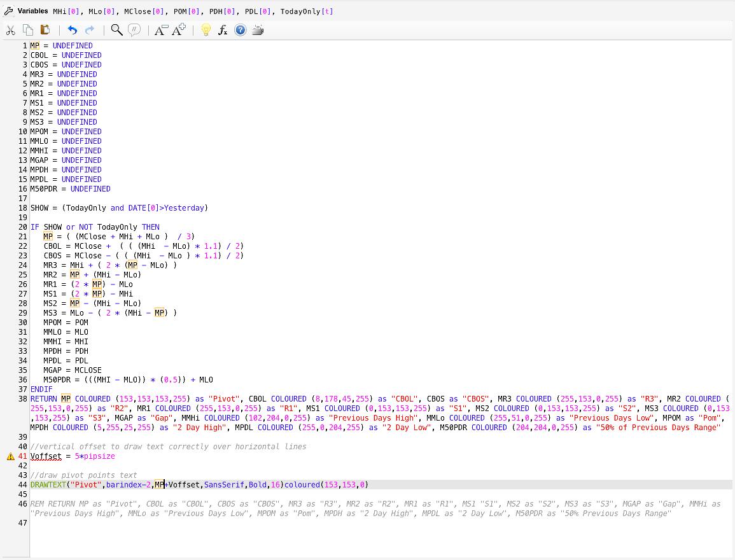Click the Paste clipboard icon
735x560 pixels.
point(45,30)
